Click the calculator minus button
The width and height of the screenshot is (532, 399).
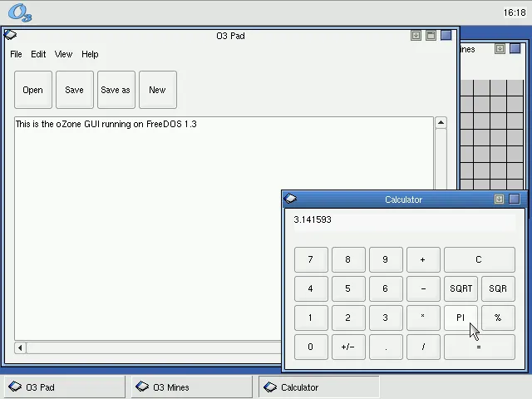pyautogui.click(x=423, y=288)
